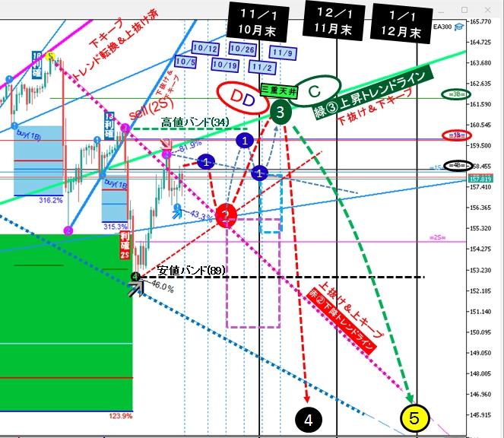This screenshot has width=504, height=438.
Task: Click the 81.9% retracement label
Action: [x=190, y=146]
